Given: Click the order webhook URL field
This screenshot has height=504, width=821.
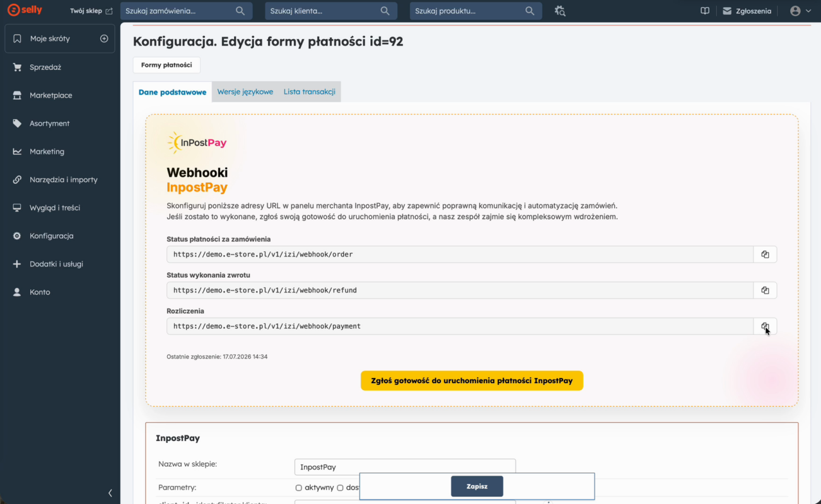Looking at the screenshot, I should pyautogui.click(x=460, y=255).
